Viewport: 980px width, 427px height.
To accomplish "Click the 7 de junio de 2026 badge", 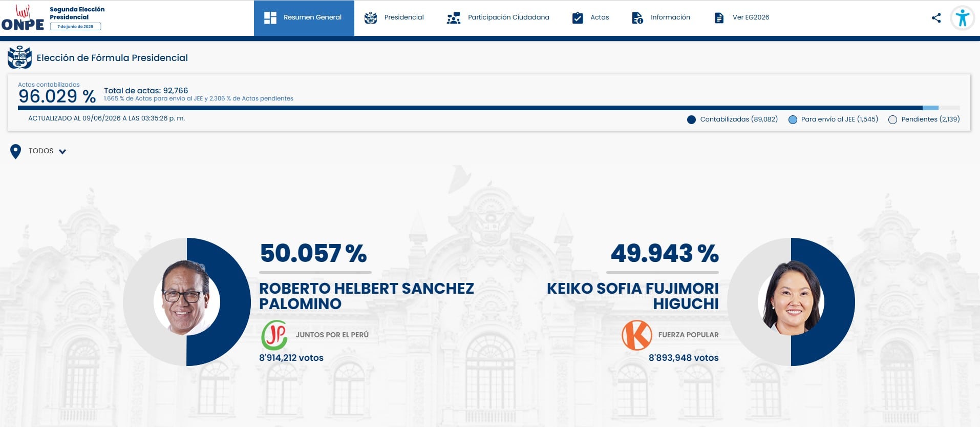I will point(75,27).
